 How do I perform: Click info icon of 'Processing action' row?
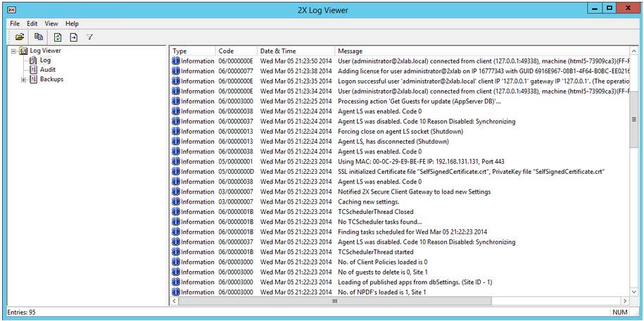(176, 101)
